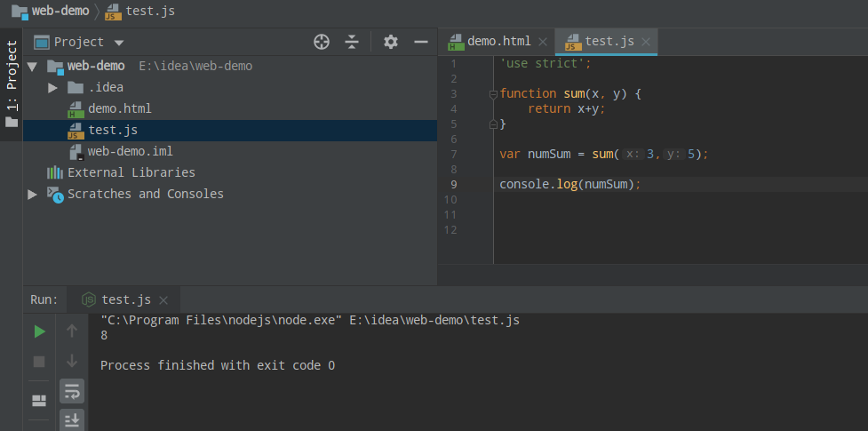868x431 pixels.
Task: Click the restore layout icon in Run panel
Action: pos(39,401)
